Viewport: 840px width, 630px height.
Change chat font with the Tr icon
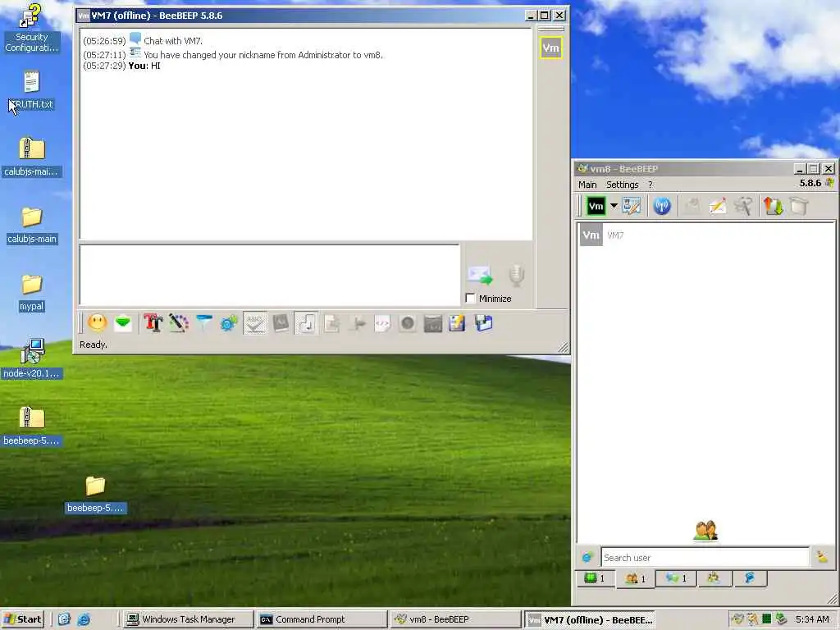tap(153, 323)
